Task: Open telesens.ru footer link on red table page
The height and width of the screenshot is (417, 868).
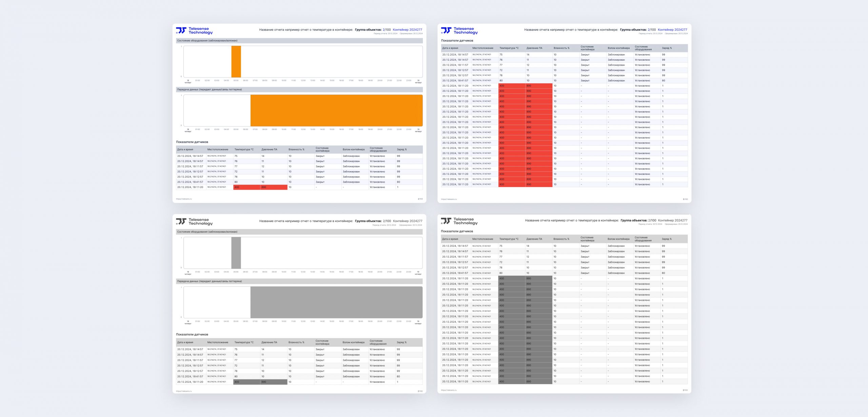Action: click(x=449, y=199)
